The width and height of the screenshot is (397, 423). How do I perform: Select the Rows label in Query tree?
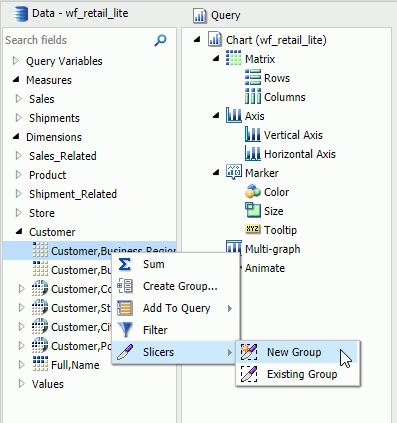click(277, 78)
